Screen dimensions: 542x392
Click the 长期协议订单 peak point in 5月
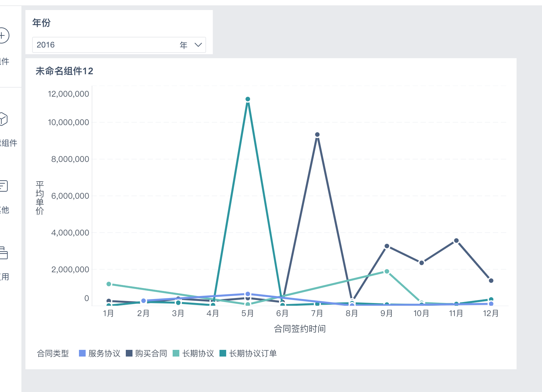[248, 99]
